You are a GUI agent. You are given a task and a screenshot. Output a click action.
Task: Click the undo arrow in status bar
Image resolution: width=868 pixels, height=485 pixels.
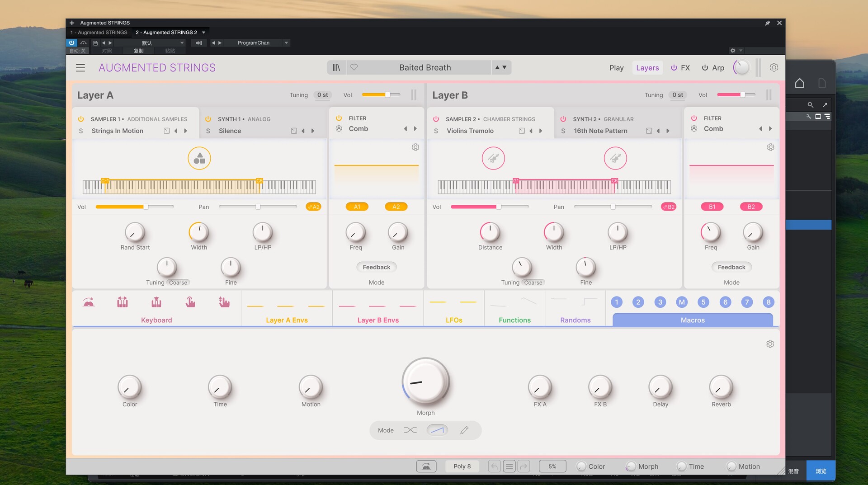click(x=495, y=466)
